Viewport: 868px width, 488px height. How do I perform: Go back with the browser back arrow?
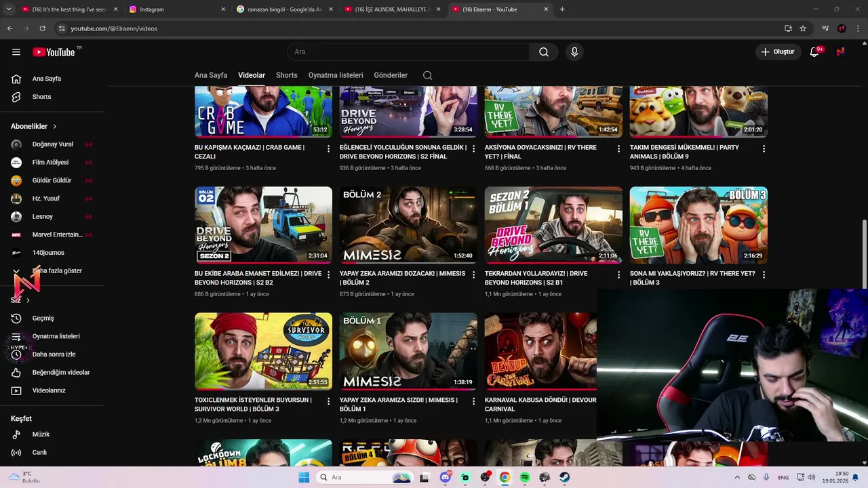pyautogui.click(x=9, y=28)
